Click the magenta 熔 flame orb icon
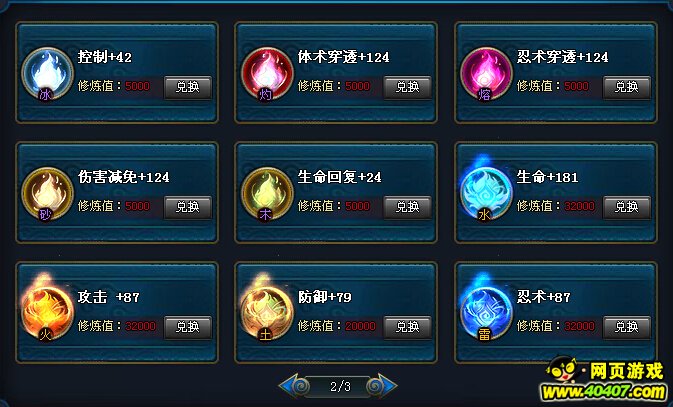The height and width of the screenshot is (407, 673). pyautogui.click(x=486, y=74)
